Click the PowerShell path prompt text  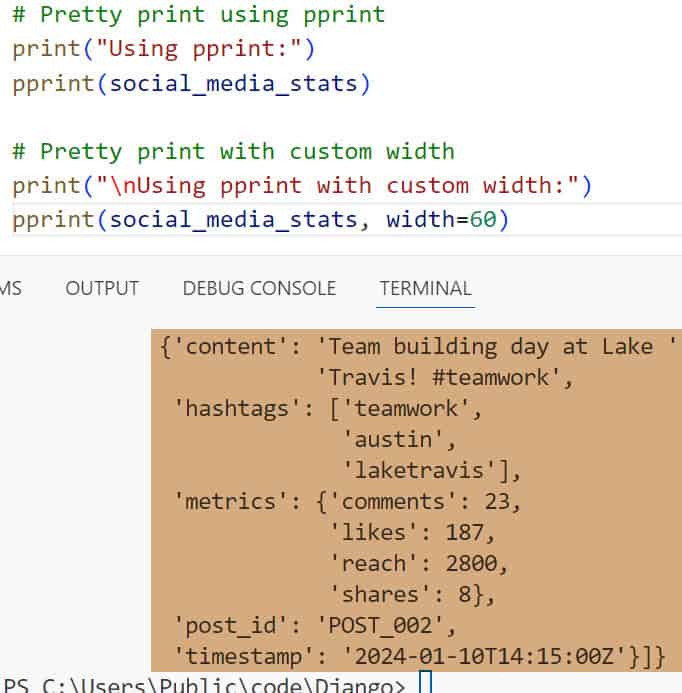tap(200, 685)
